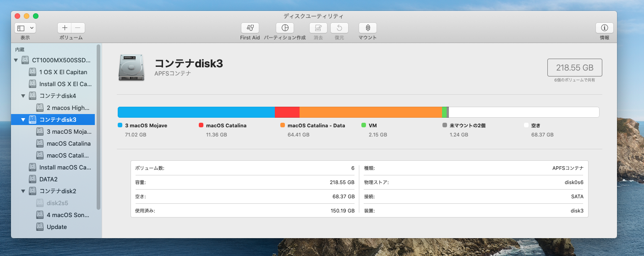Viewport: 644px width, 256px height.
Task: Select the Update volume in sidebar
Action: (x=56, y=227)
